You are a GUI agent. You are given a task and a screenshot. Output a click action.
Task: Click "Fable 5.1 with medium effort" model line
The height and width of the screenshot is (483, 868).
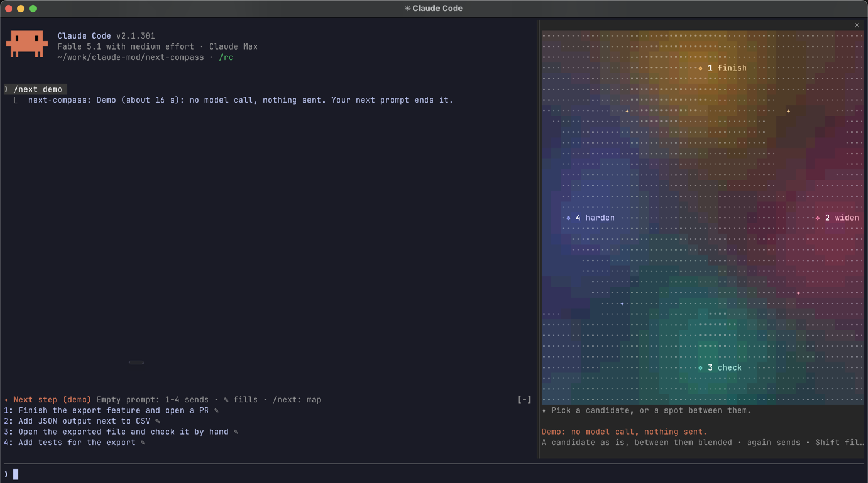[x=126, y=46]
